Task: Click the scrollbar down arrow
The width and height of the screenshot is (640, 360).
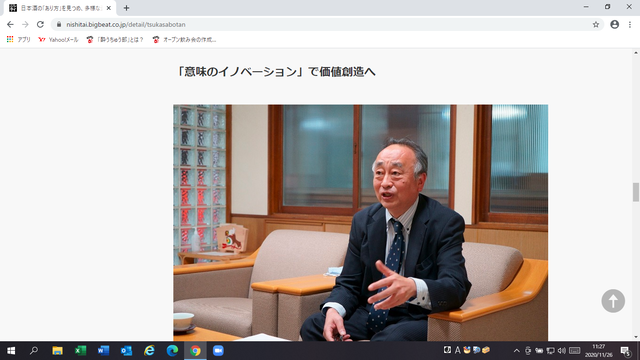Action: [636, 337]
